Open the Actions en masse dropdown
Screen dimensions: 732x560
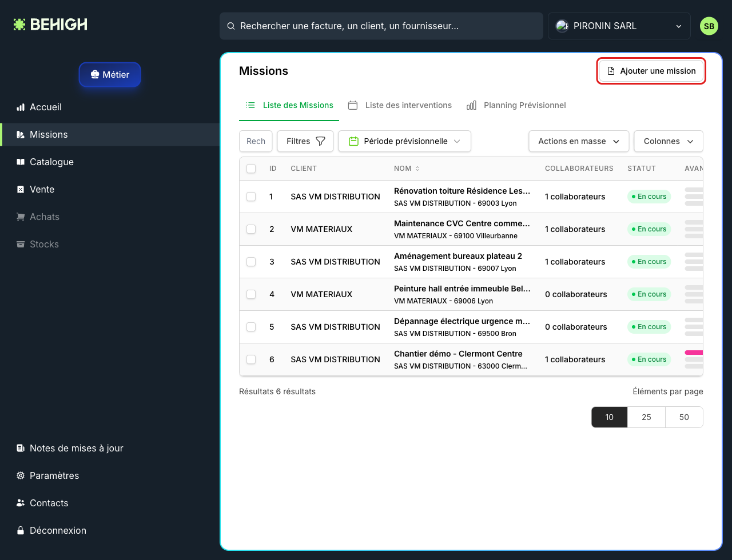click(x=579, y=141)
